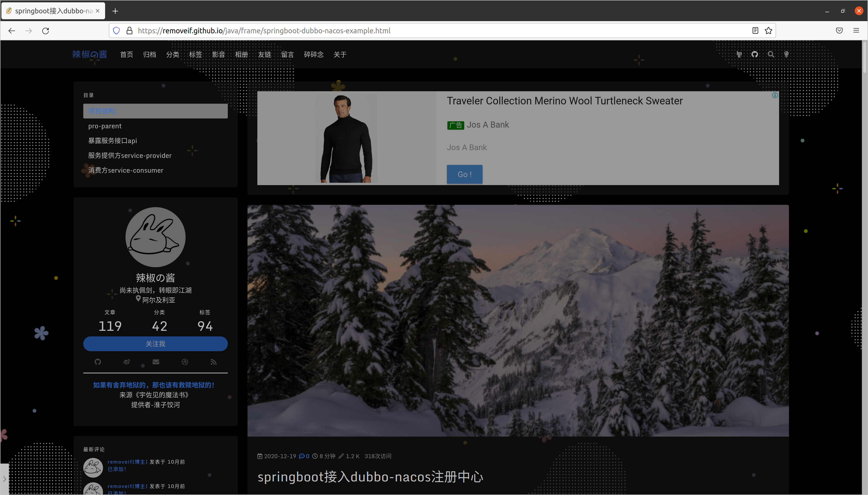Open the RSS feed icon in profile

click(x=213, y=362)
